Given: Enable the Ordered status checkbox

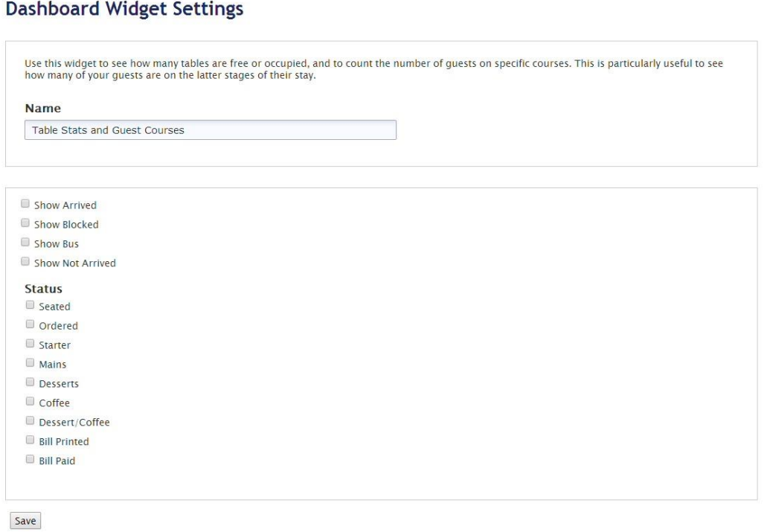Looking at the screenshot, I should (x=30, y=324).
